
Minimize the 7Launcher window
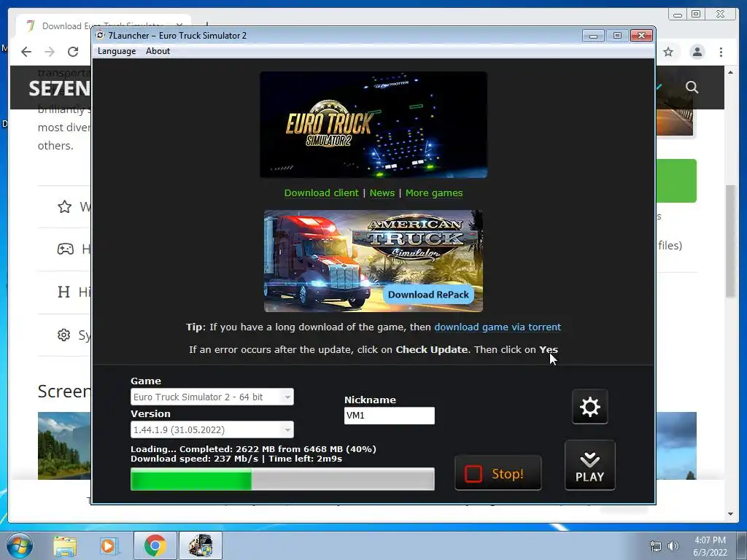pyautogui.click(x=593, y=36)
